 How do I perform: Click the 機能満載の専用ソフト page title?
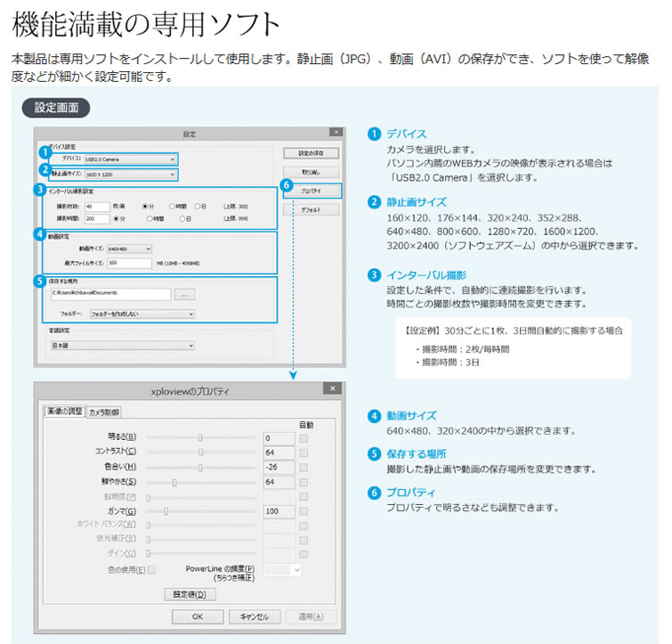coord(146,25)
